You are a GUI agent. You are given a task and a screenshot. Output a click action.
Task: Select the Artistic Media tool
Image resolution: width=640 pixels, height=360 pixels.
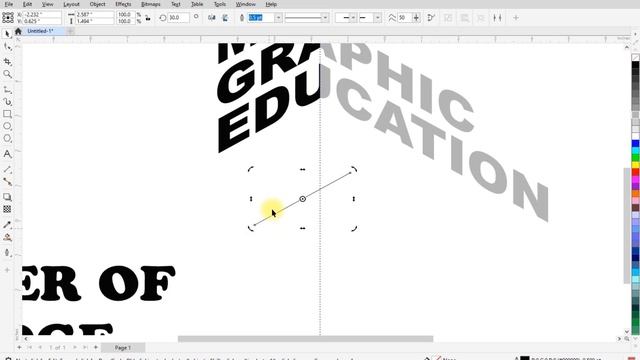[x=7, y=102]
